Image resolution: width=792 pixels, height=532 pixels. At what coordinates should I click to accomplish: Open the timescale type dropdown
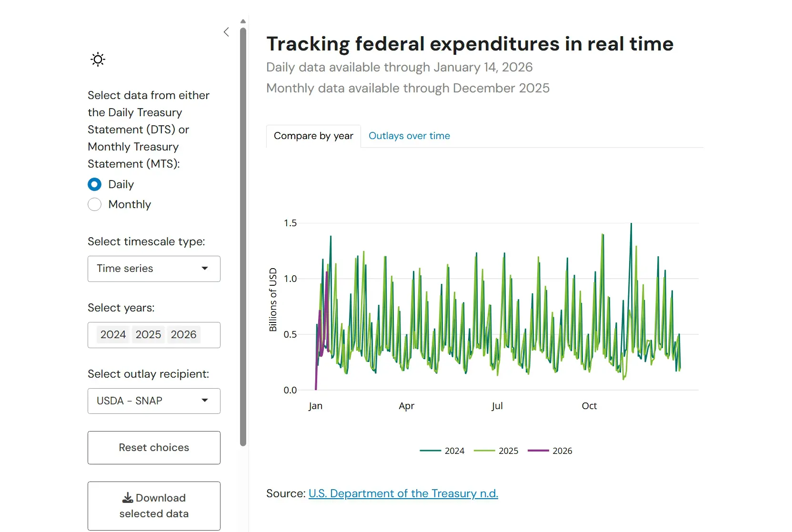(153, 269)
